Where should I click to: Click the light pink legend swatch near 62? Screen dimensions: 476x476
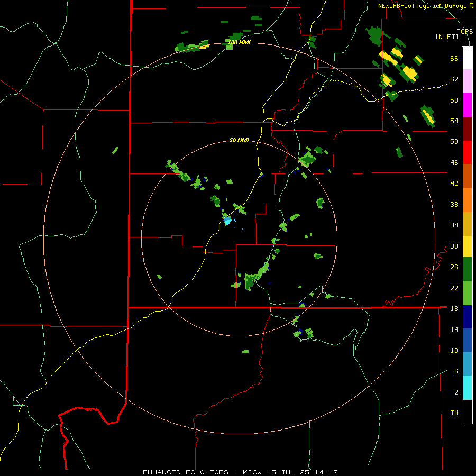467,81
